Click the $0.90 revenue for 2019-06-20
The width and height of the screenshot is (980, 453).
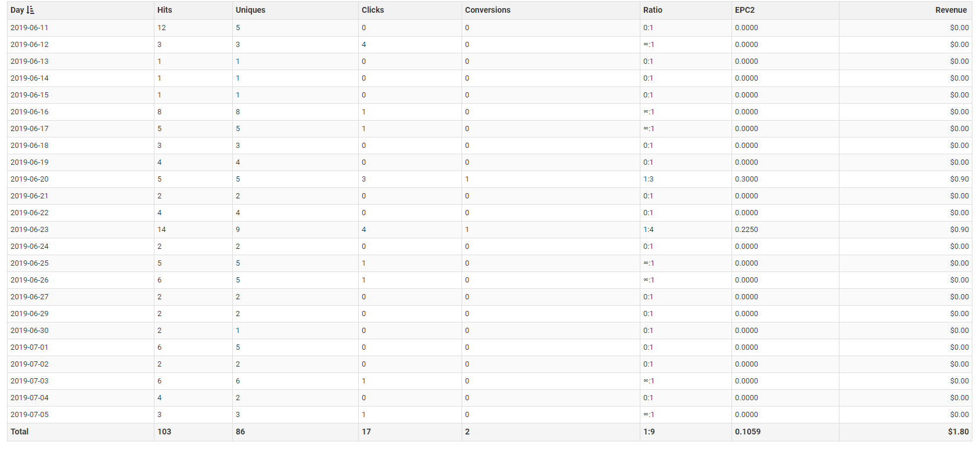tap(959, 179)
